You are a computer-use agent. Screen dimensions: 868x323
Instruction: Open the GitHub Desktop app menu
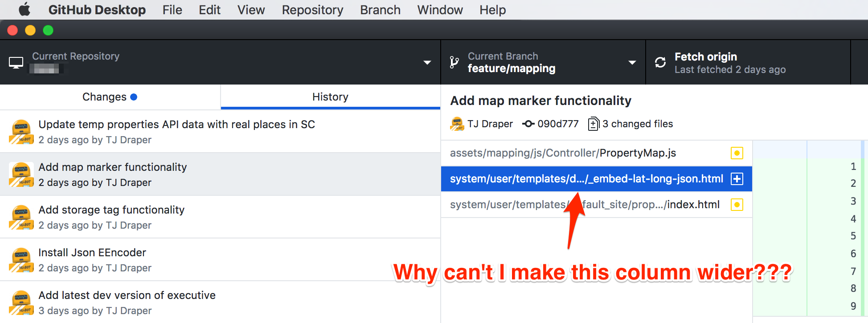(x=97, y=10)
